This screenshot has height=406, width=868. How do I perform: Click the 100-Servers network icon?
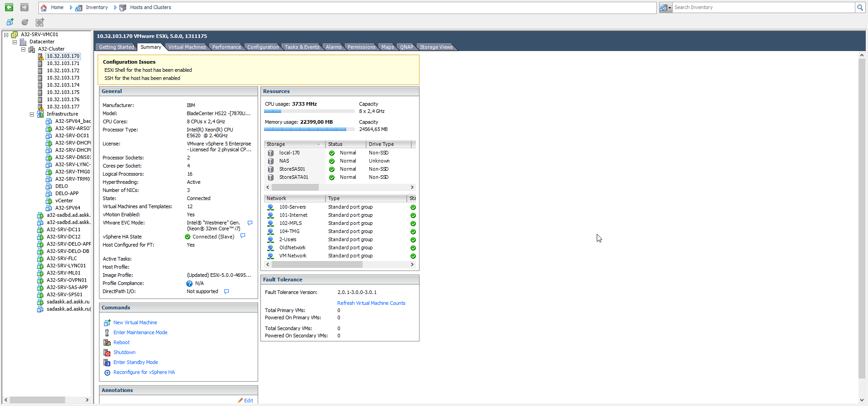click(270, 207)
